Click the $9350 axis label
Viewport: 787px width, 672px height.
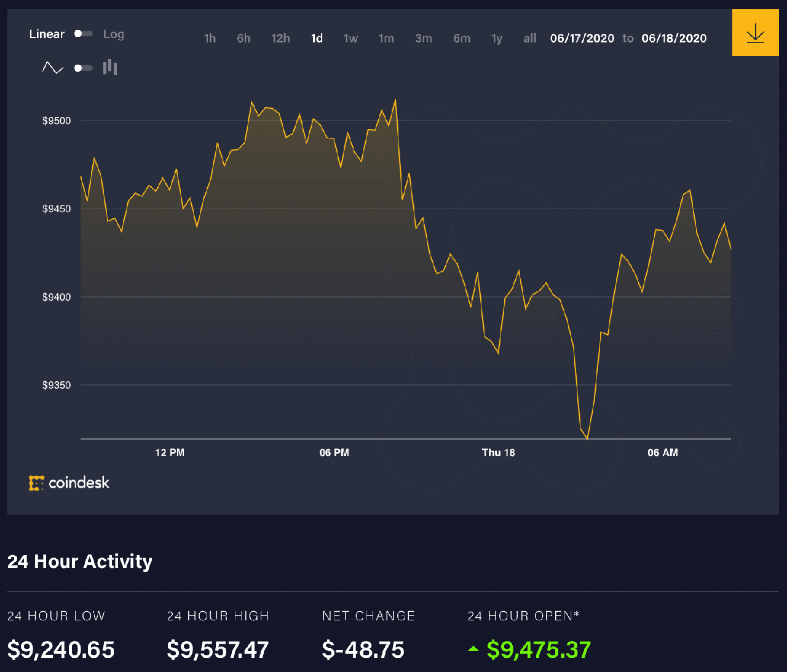point(57,385)
